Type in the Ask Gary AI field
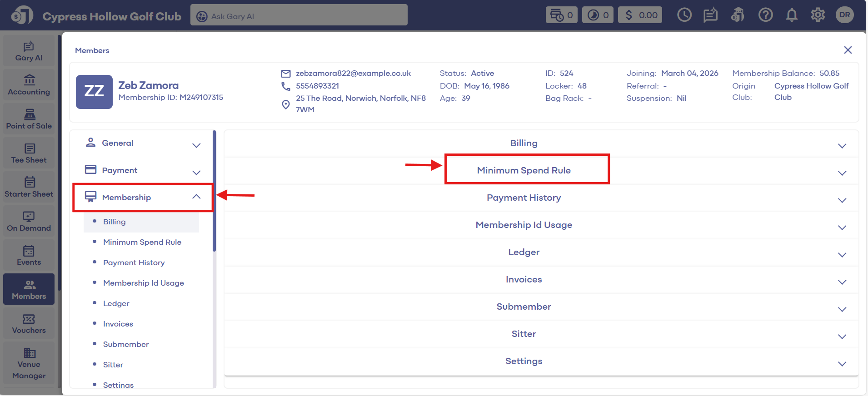 pyautogui.click(x=304, y=16)
